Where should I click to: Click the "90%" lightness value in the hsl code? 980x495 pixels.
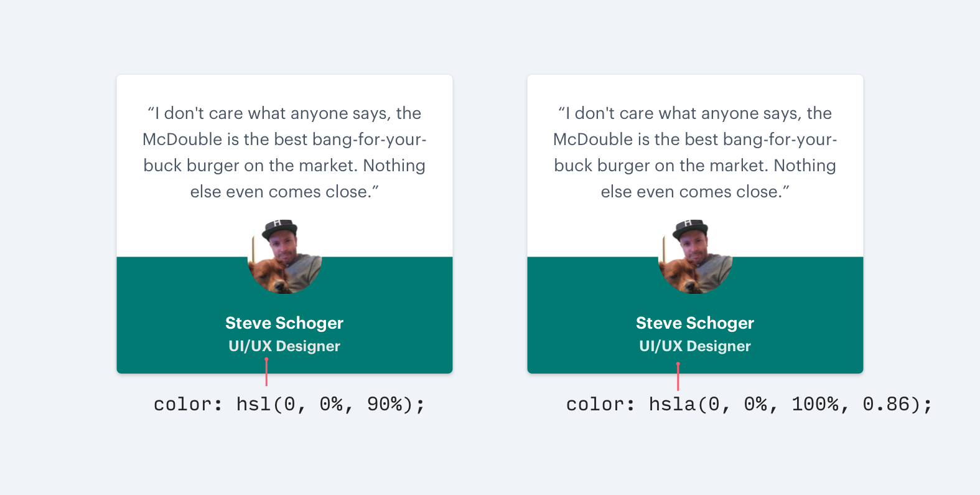pos(385,405)
